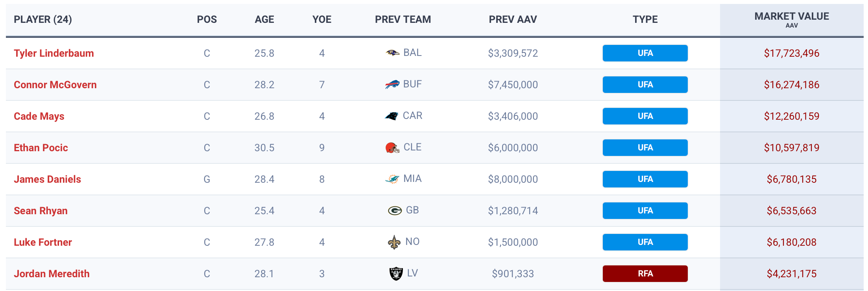Sort by the TYPE column header
Screen dimensions: 868x291
click(x=645, y=19)
